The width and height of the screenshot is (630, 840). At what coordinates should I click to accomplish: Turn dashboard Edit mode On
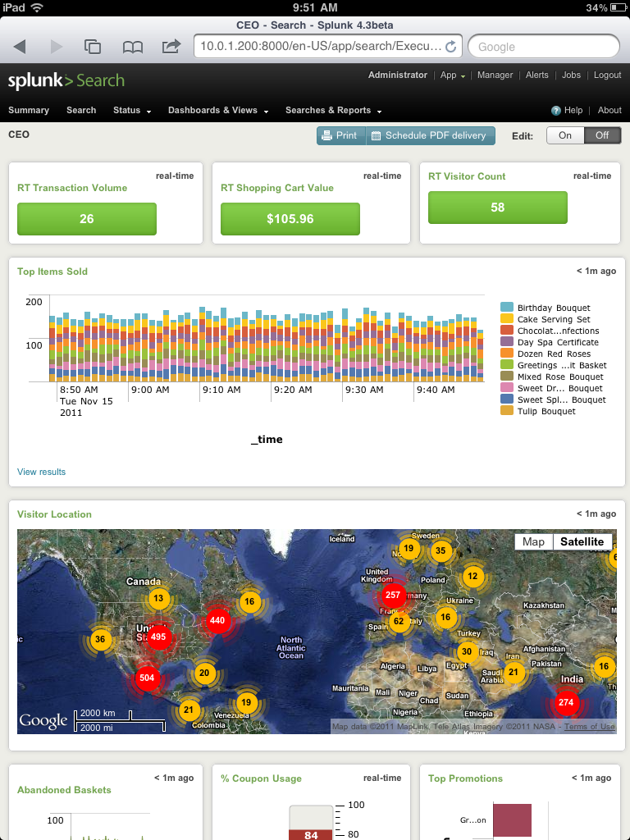coord(565,135)
